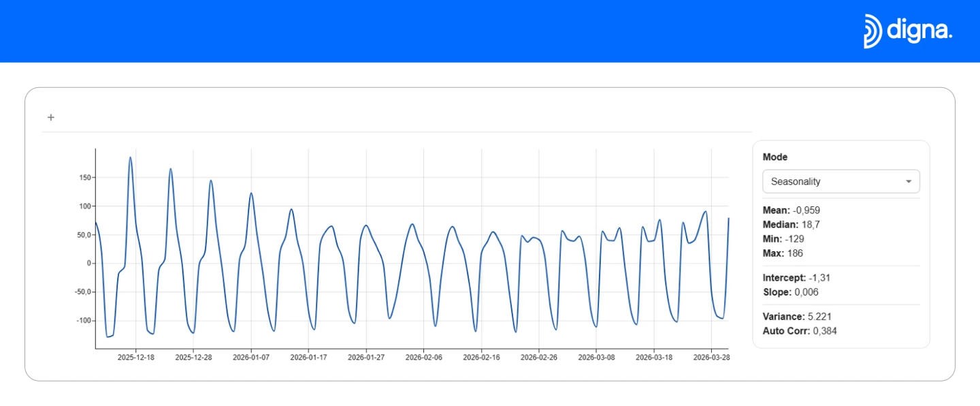Click the Mode heading label
Screen dimensions: 980x406
click(774, 157)
